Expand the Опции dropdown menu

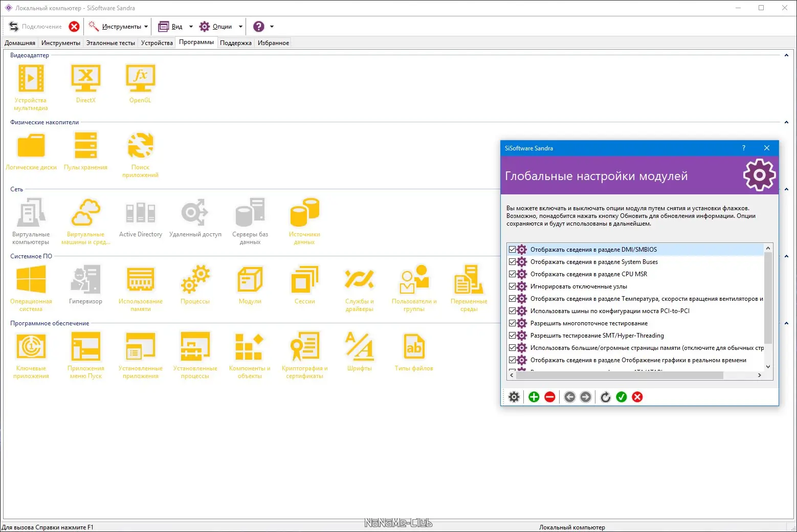[239, 26]
